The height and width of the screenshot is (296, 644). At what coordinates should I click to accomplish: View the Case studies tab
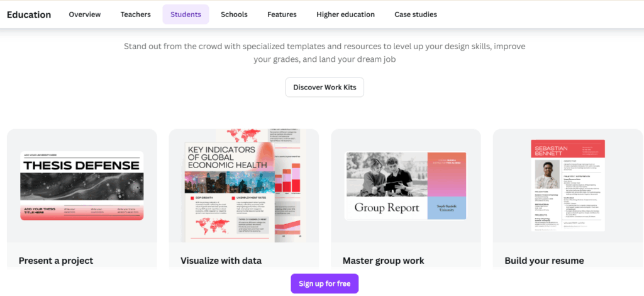[416, 14]
